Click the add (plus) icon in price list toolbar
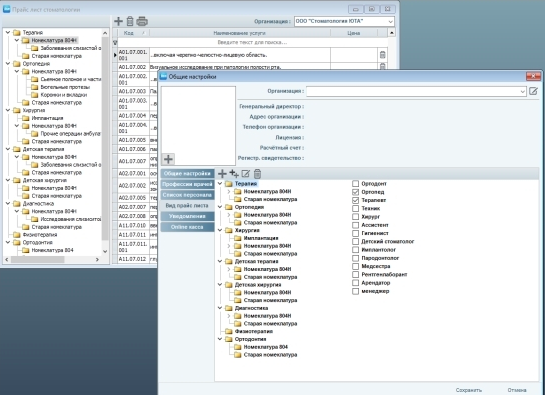This screenshot has height=395, width=545. (119, 21)
